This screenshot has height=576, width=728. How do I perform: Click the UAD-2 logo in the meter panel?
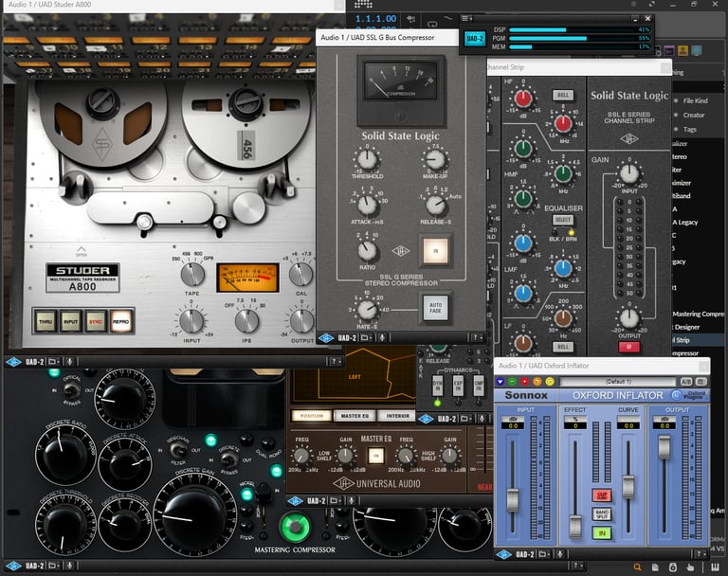coord(475,38)
